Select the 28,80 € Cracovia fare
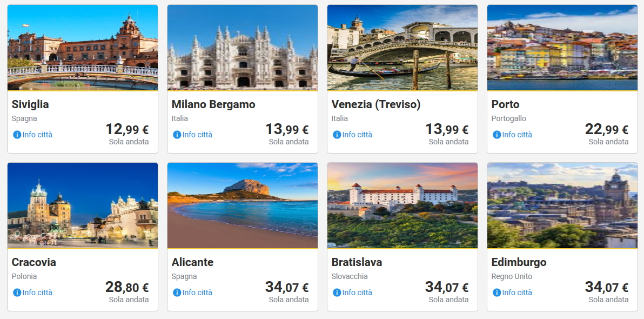Screen dimensions: 644x319 pos(127,288)
